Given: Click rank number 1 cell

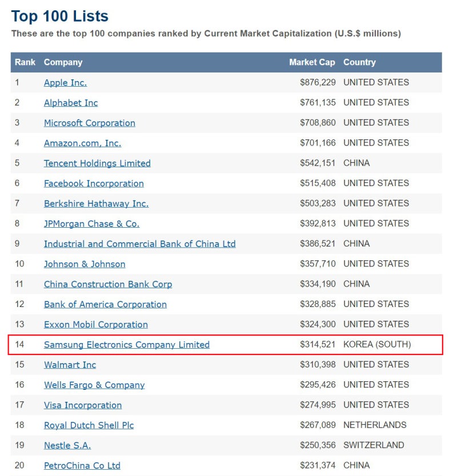Looking at the screenshot, I should 17,82.
